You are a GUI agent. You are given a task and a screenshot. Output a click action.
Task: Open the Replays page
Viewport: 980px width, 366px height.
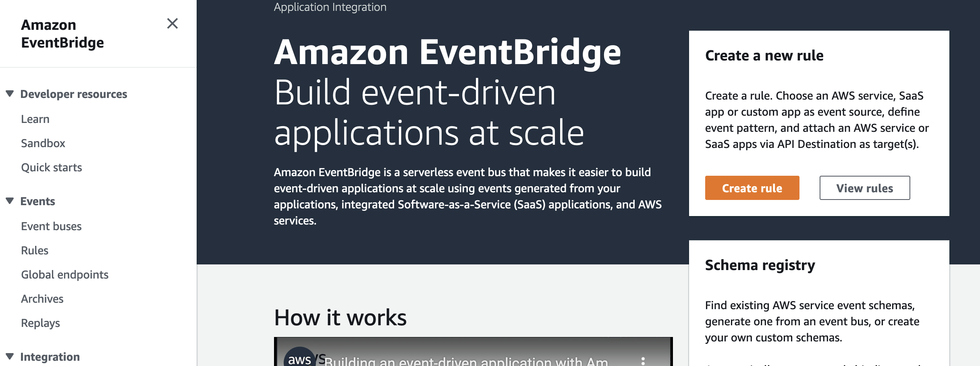click(x=41, y=322)
